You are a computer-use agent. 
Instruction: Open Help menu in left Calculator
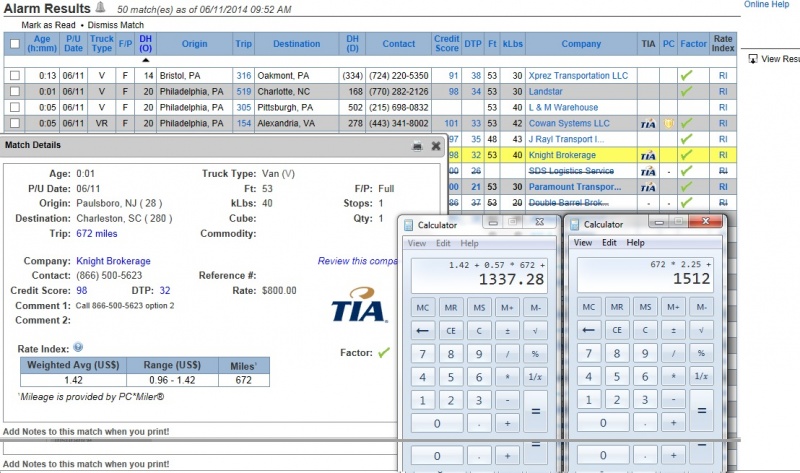469,243
